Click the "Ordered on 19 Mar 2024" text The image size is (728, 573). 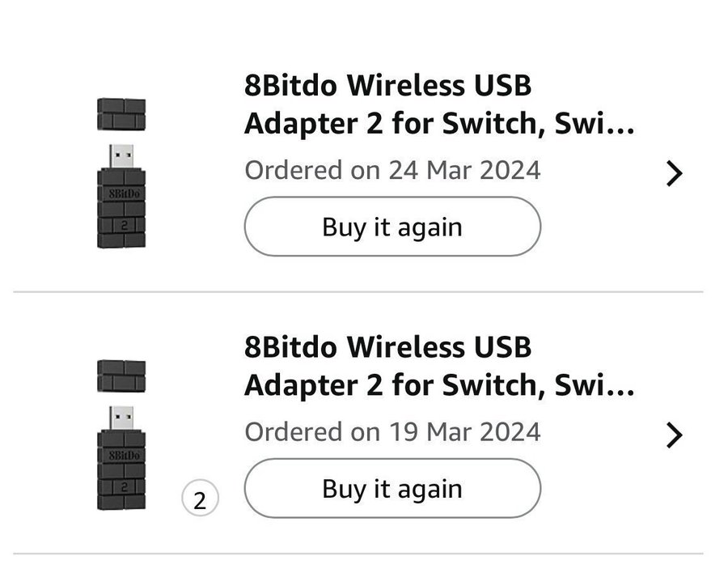pos(392,432)
